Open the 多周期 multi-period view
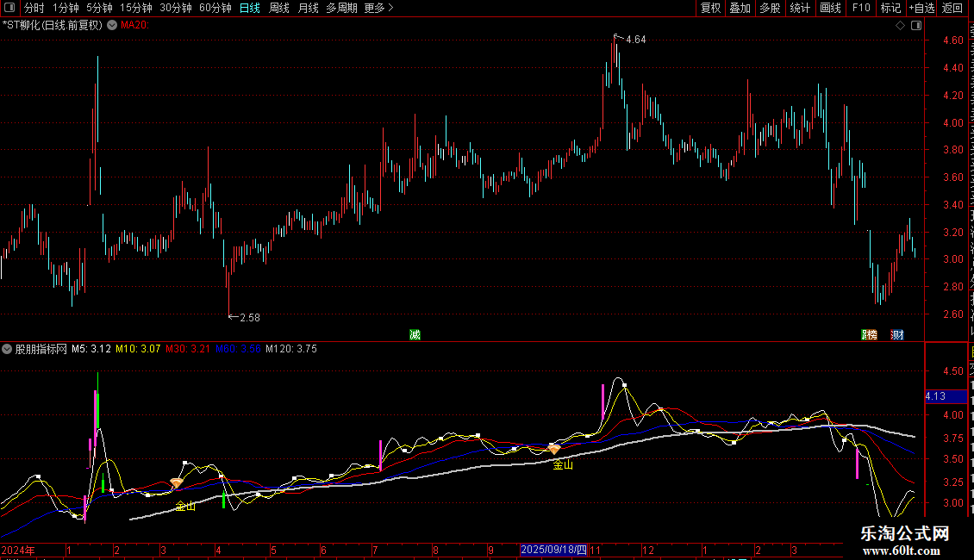Screen dimensions: 974x560 tap(341, 8)
